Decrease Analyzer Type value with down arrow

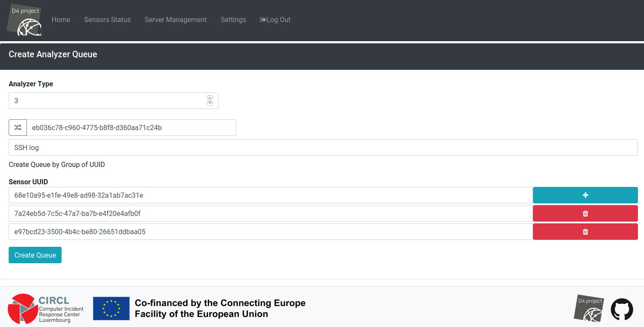tap(210, 103)
